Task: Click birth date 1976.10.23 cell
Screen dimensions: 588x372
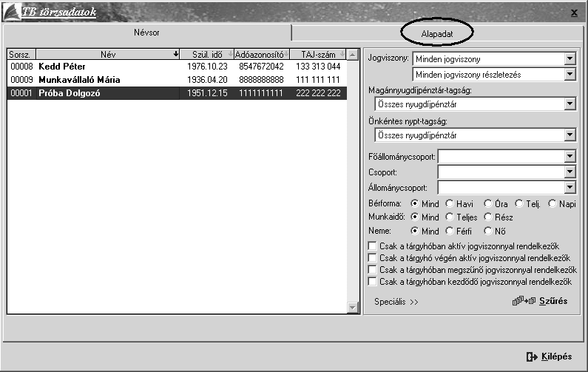Action: point(207,67)
